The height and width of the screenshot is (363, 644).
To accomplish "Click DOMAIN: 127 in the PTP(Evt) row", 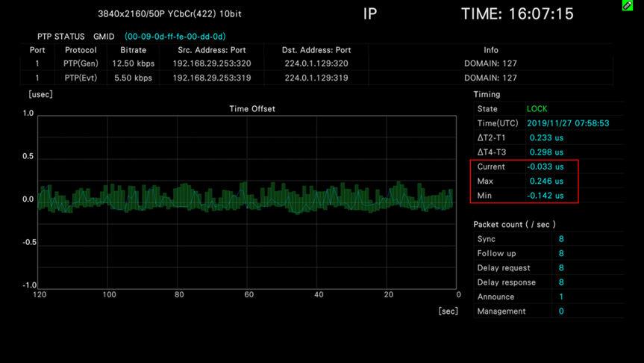I will coord(490,78).
